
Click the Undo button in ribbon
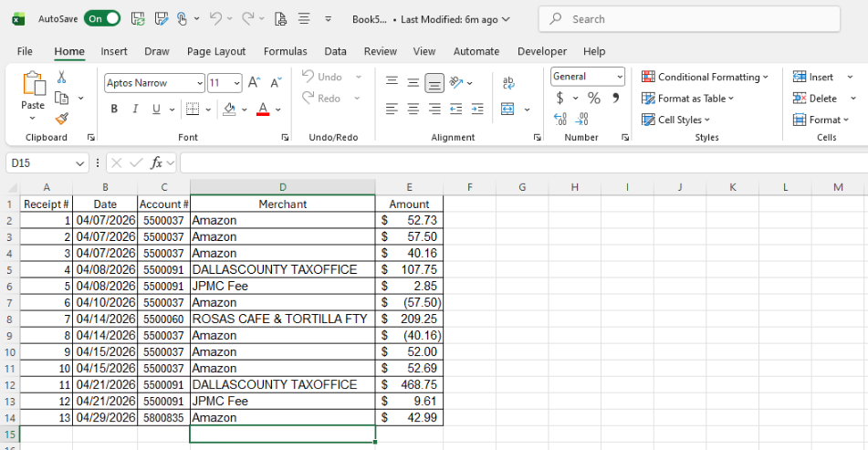pos(321,77)
